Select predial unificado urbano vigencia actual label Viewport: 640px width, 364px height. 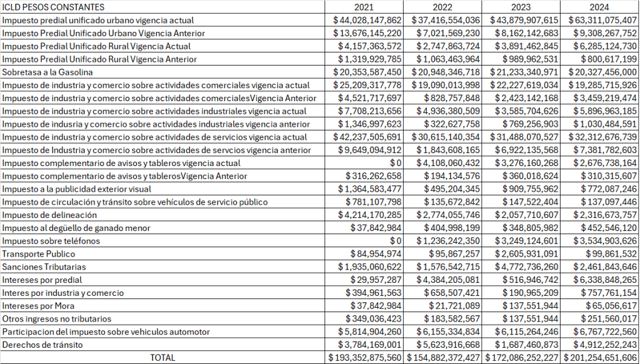tap(98, 20)
